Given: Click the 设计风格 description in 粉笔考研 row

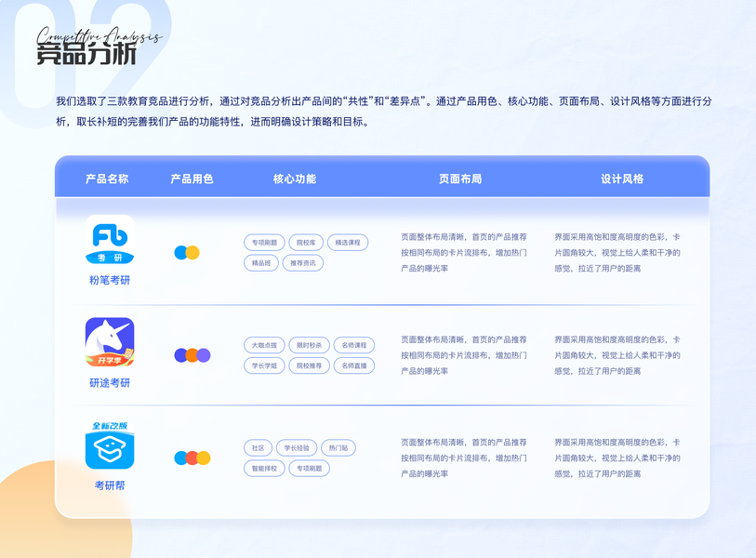Looking at the screenshot, I should coord(617,253).
